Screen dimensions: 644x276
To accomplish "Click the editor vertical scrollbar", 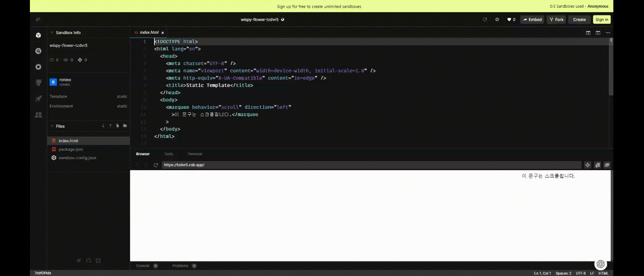I will click(611, 67).
